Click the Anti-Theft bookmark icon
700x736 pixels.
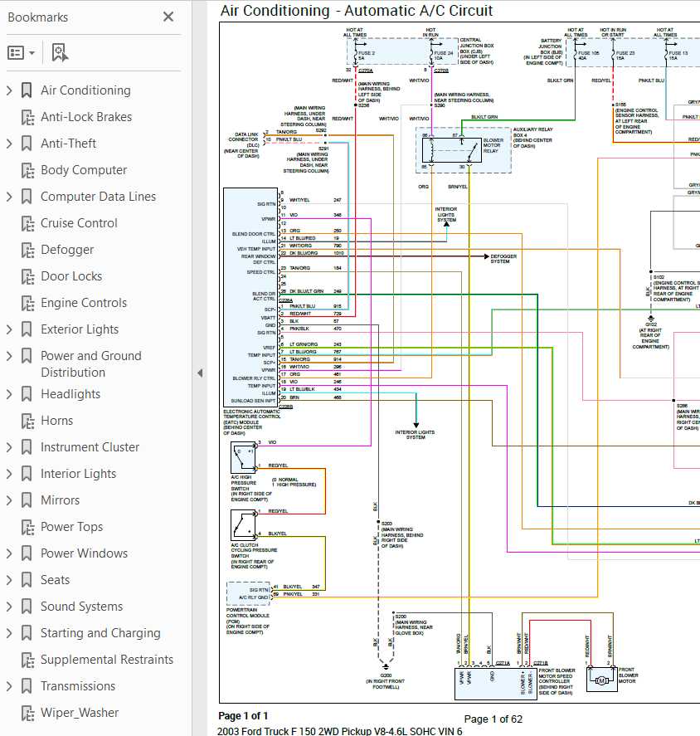coord(27,144)
